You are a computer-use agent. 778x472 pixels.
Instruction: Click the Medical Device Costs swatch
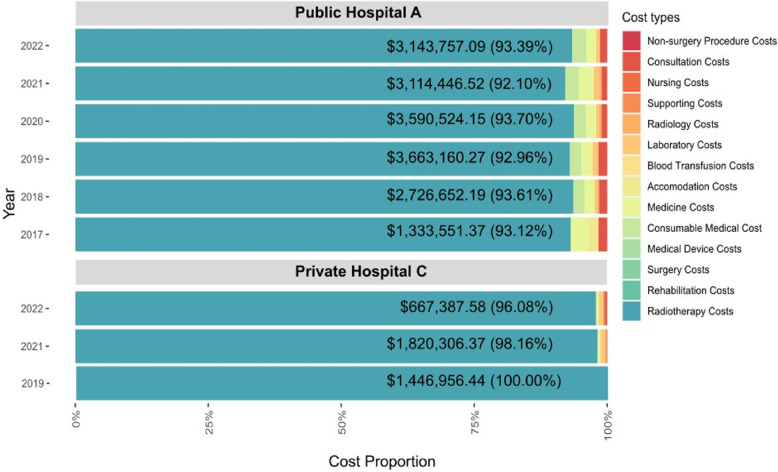(x=631, y=249)
